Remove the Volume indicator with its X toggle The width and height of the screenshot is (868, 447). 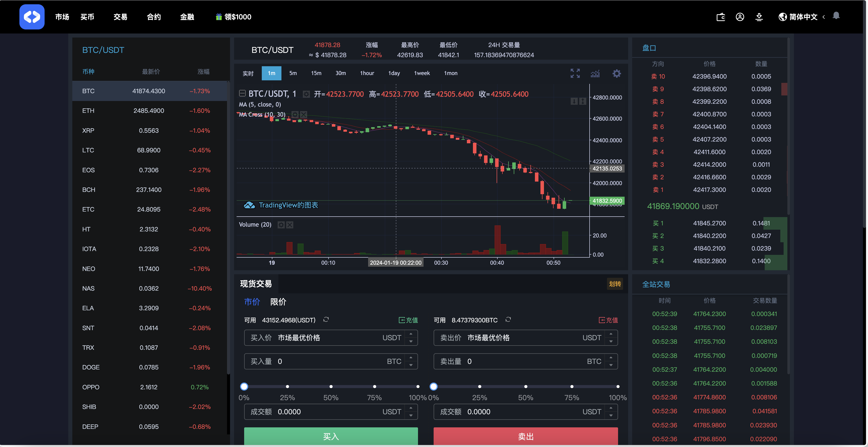290,225
